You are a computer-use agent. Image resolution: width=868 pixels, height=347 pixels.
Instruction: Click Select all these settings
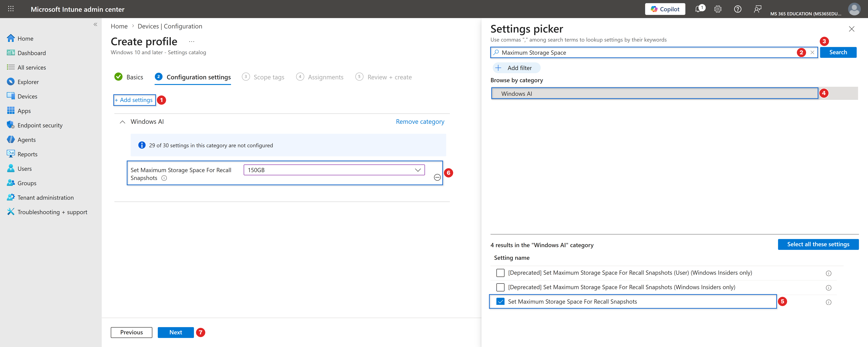[x=818, y=244]
